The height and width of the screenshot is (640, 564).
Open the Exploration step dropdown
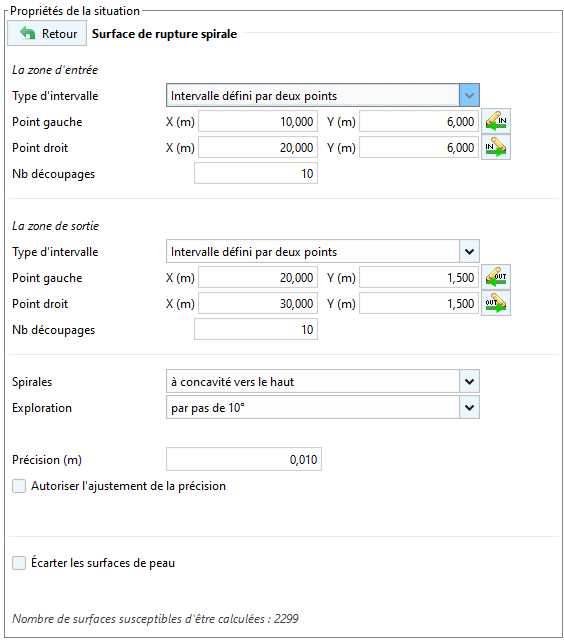322,407
